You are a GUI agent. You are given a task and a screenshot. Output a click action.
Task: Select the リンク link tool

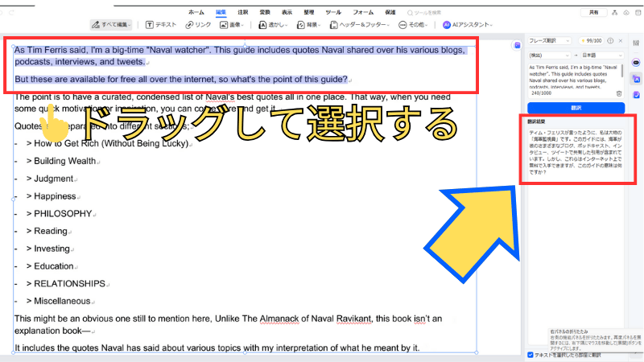[198, 25]
